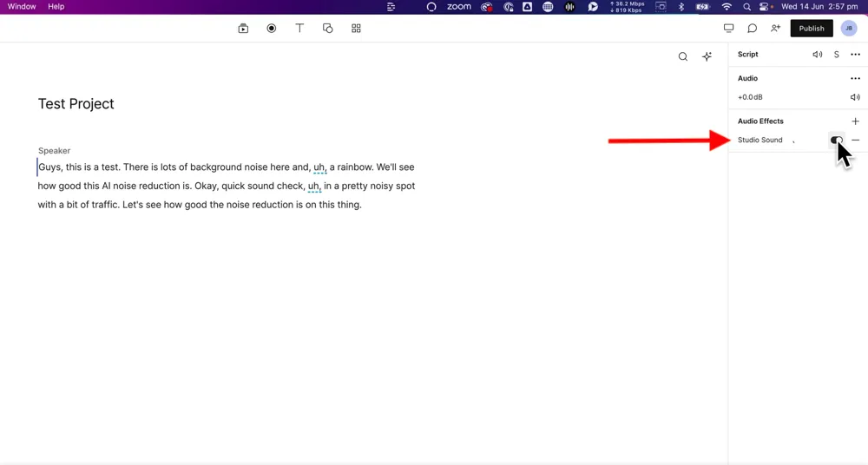Select the Text tool icon
Viewport: 868px width, 465px height.
[299, 29]
